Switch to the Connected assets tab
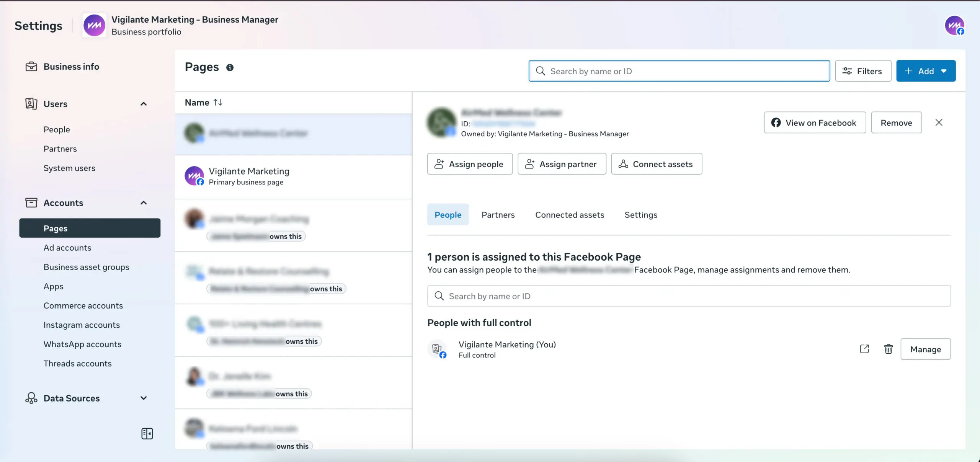This screenshot has height=462, width=980. click(569, 215)
